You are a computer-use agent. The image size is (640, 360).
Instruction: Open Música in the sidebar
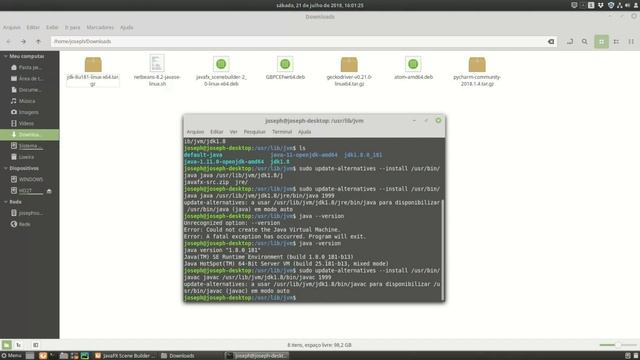pos(29,101)
